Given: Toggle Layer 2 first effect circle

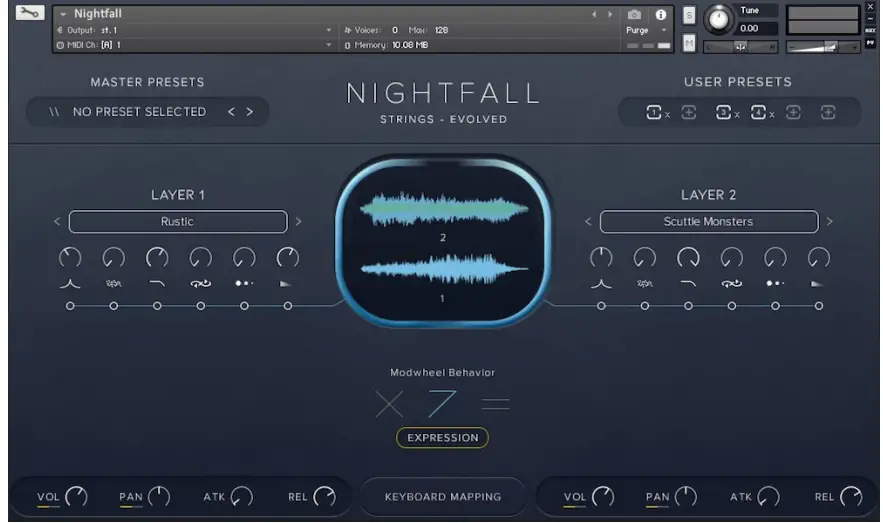Looking at the screenshot, I should pyautogui.click(x=601, y=306).
